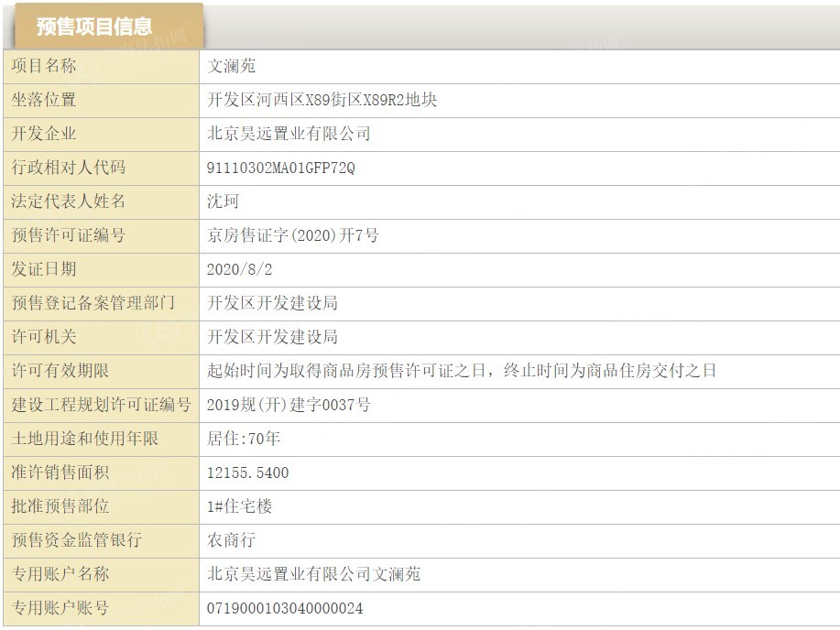Click the 预售资金监管银行 label

tap(77, 540)
